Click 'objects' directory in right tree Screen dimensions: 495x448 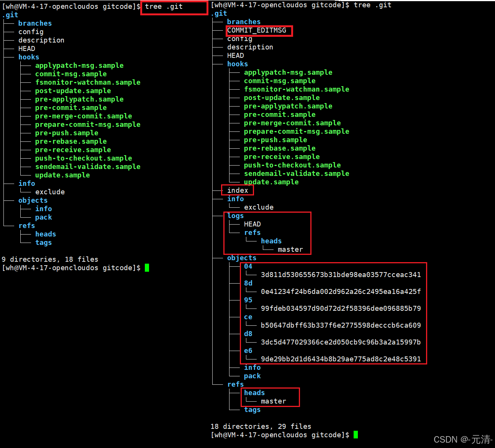[241, 258]
